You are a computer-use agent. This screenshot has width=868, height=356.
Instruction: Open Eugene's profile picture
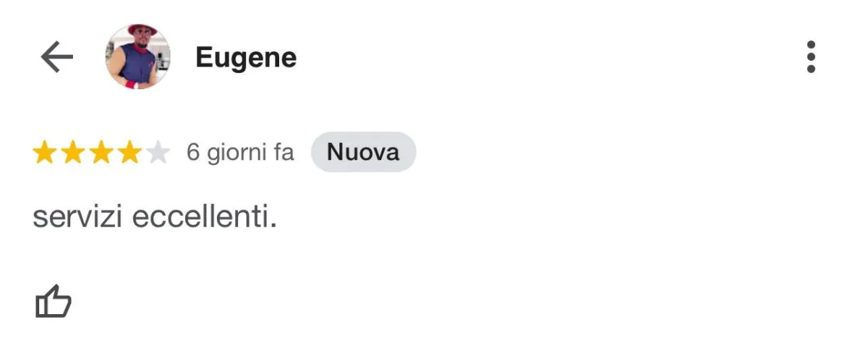pos(138,57)
